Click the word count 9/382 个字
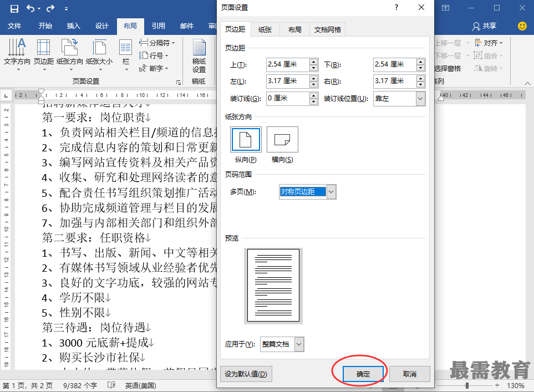 [80, 385]
